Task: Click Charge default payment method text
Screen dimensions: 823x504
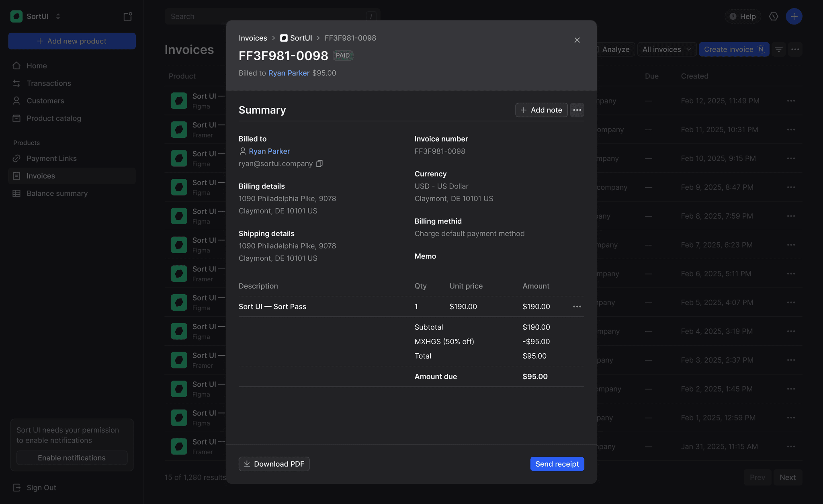Action: (470, 234)
